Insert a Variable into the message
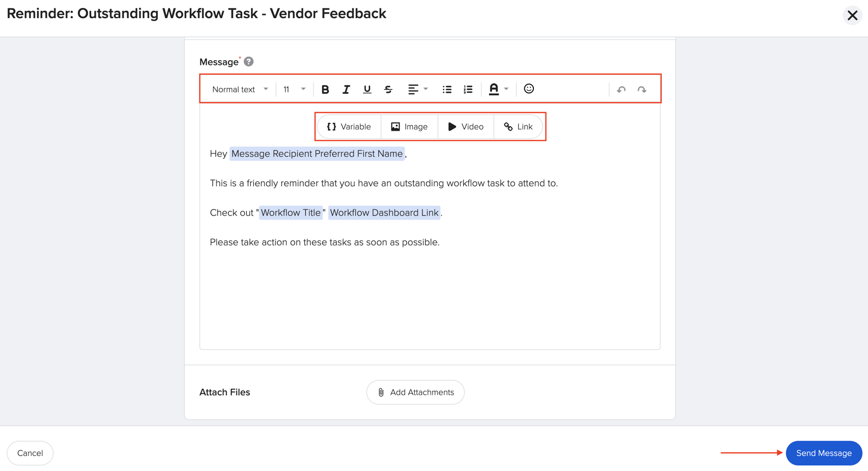The height and width of the screenshot is (471, 868). (x=349, y=127)
